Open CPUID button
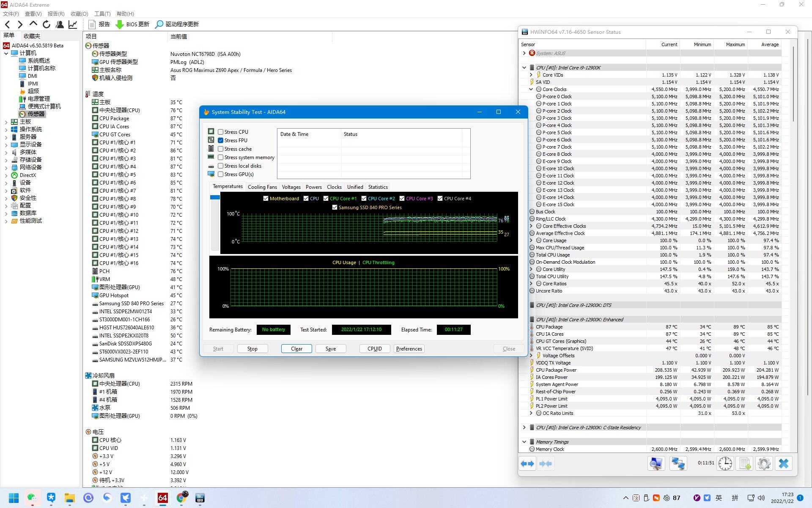812x508 pixels. [375, 349]
